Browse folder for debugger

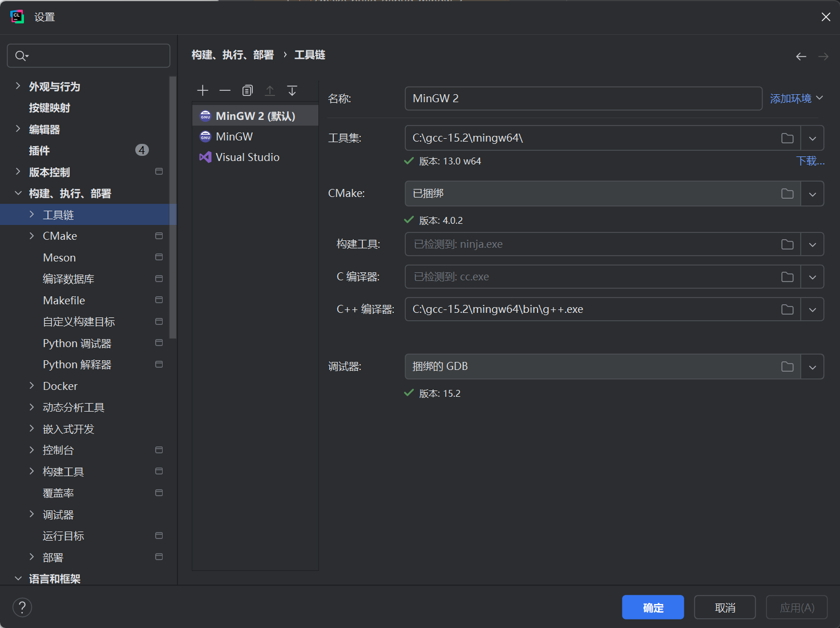(x=787, y=367)
